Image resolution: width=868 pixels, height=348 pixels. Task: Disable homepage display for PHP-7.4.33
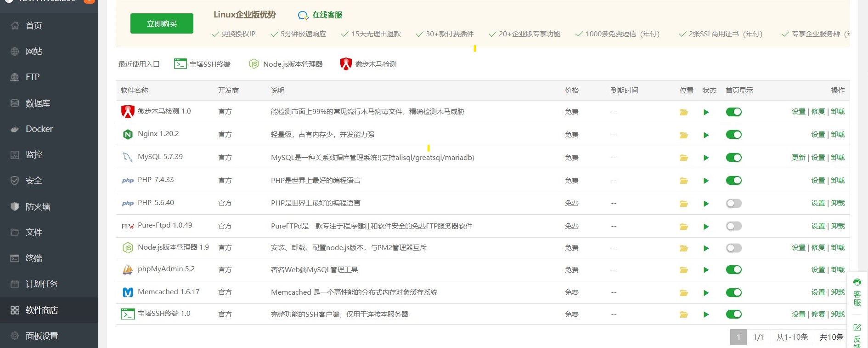click(x=734, y=181)
